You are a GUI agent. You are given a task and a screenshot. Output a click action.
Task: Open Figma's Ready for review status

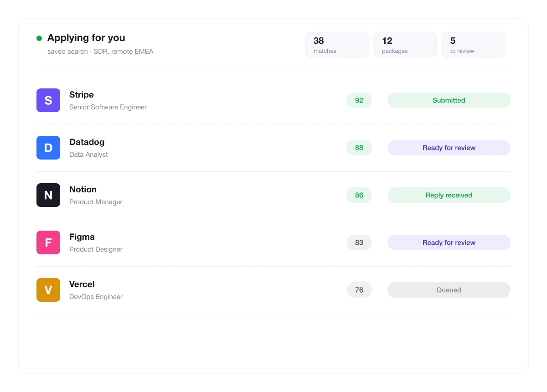pos(449,242)
